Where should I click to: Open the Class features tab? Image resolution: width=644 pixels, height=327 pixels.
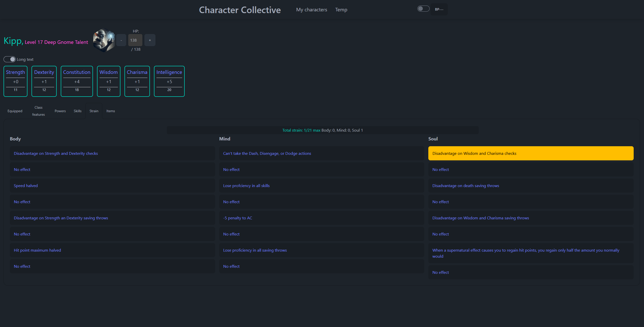pos(38,111)
